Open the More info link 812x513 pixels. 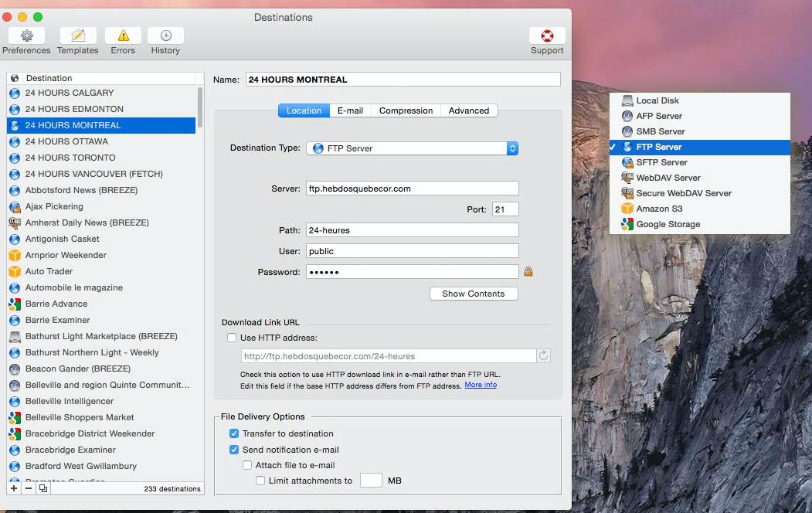(481, 385)
